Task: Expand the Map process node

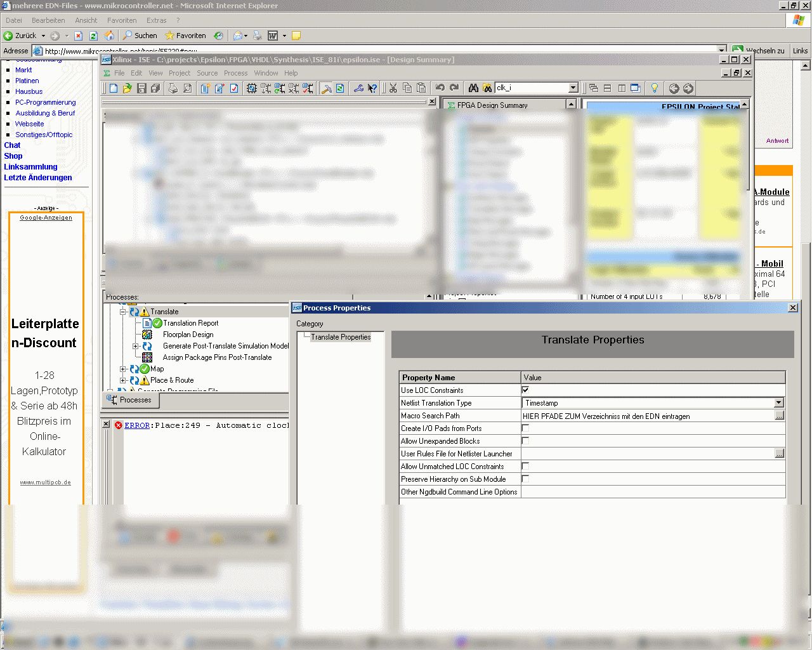Action: tap(124, 369)
